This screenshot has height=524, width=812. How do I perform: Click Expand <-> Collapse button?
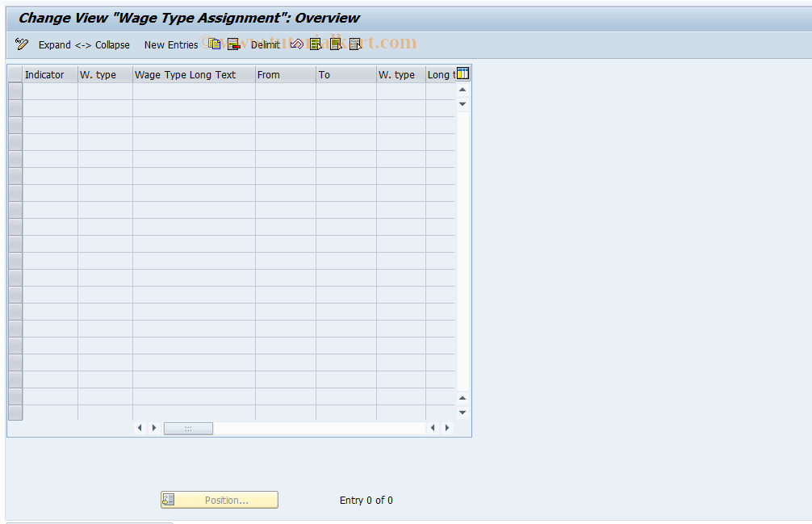pos(84,45)
